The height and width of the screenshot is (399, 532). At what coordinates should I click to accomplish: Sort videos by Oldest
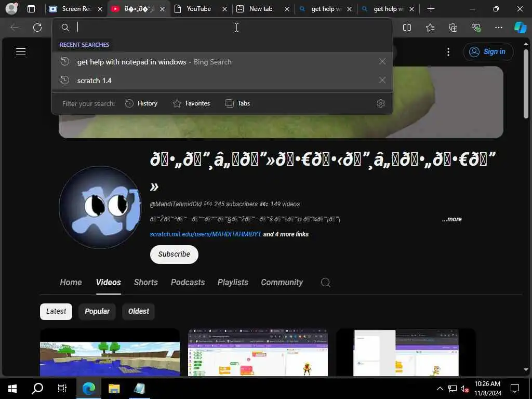pyautogui.click(x=138, y=312)
